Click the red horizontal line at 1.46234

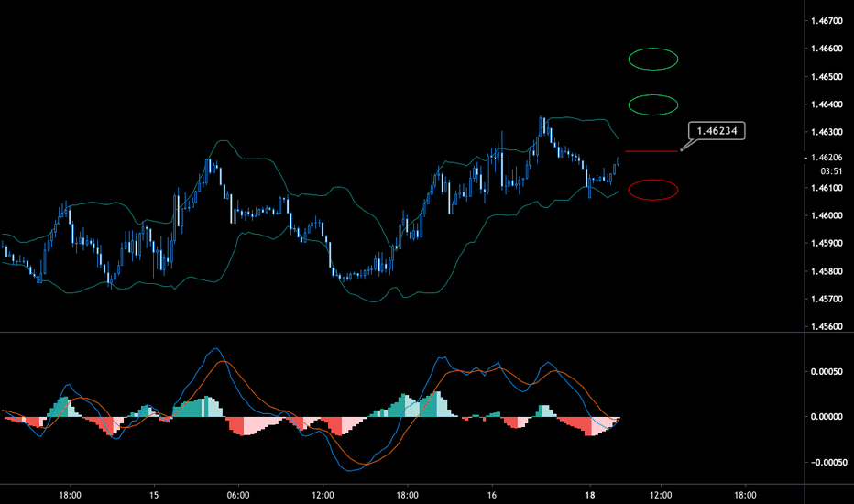coord(651,151)
